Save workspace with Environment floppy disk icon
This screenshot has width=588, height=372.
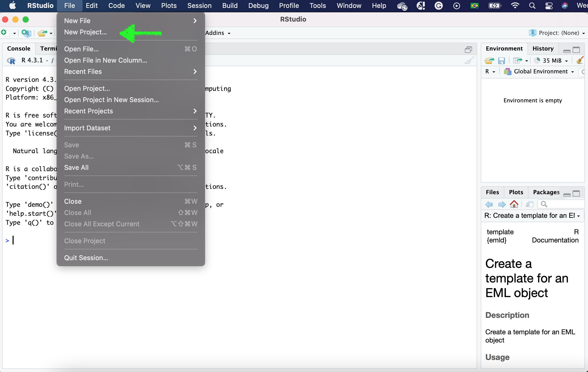(501, 61)
